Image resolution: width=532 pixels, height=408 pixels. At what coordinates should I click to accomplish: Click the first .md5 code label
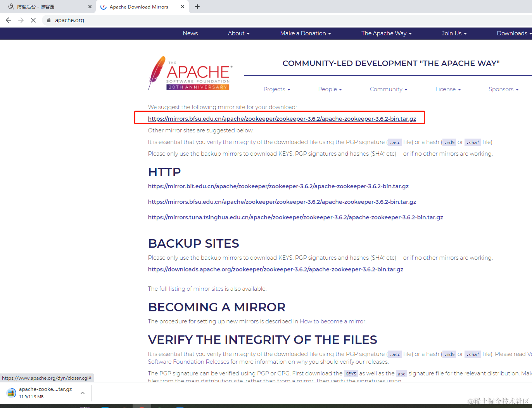pyautogui.click(x=449, y=142)
